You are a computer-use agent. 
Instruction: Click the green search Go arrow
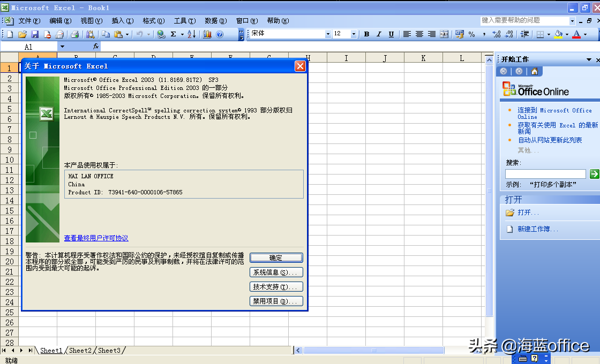594,174
